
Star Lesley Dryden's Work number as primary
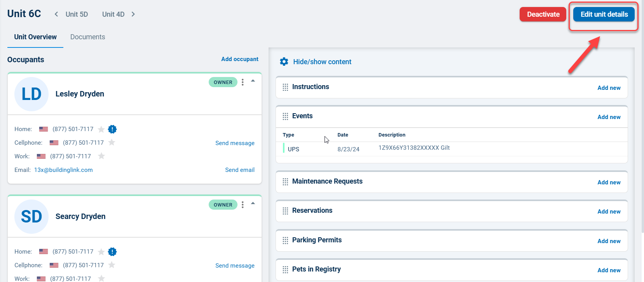[101, 156]
